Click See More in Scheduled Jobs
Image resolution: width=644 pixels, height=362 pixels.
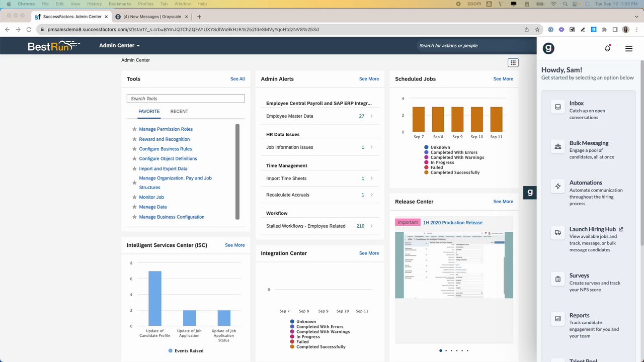[503, 79]
